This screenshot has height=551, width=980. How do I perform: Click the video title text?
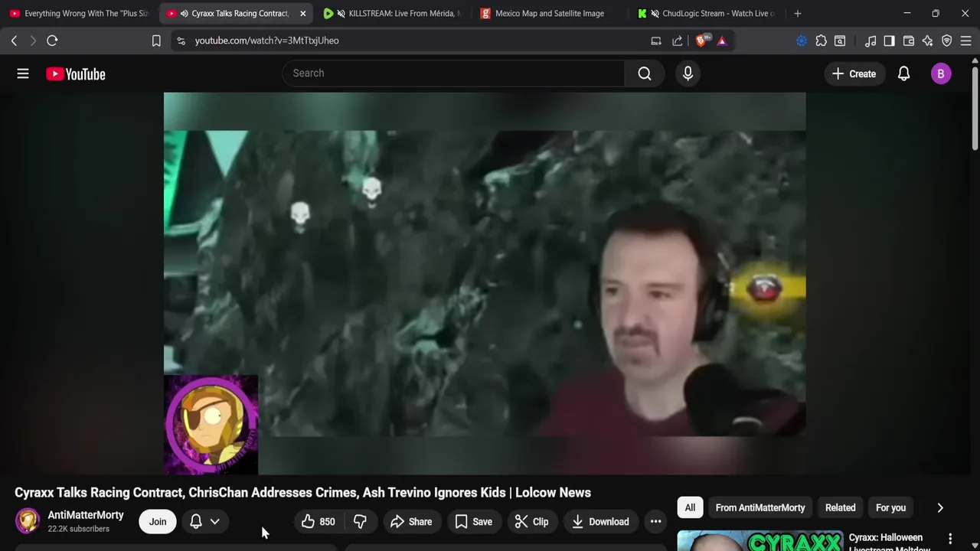tap(302, 492)
